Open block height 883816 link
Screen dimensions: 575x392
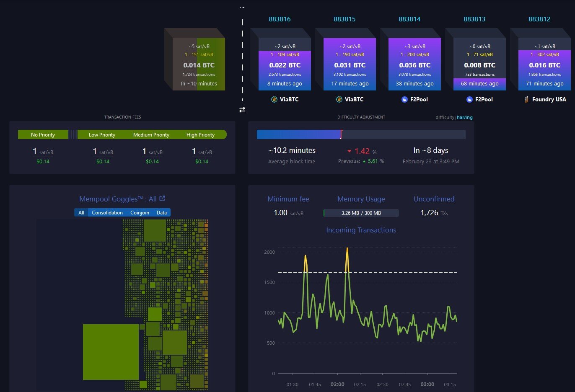280,19
